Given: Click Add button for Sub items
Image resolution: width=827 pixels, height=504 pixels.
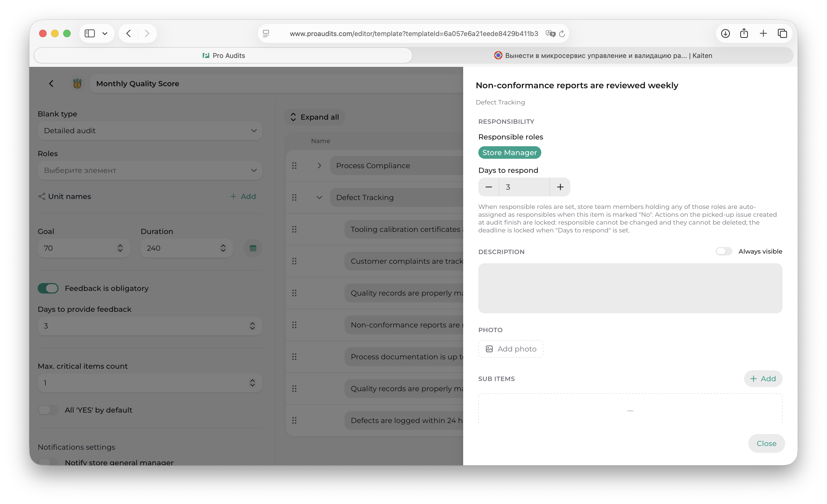Looking at the screenshot, I should click(x=763, y=379).
